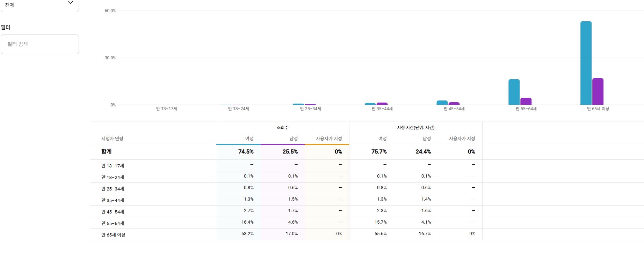Pick the blue bar for 만 45–54세
Viewport: 644px width, 255px height.
coord(442,103)
